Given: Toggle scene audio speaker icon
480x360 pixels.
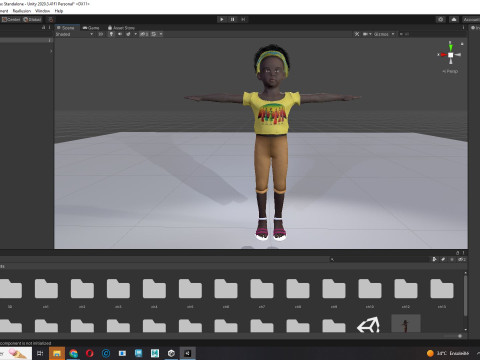Looking at the screenshot, I should (x=120, y=34).
